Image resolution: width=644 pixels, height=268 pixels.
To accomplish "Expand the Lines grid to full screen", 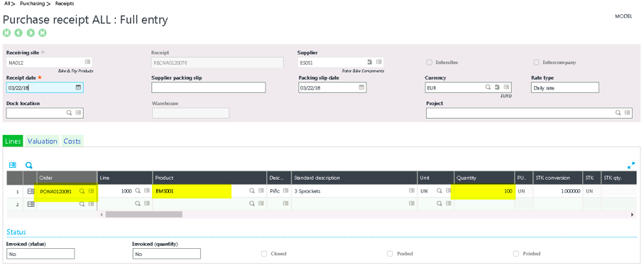I will coord(631,165).
